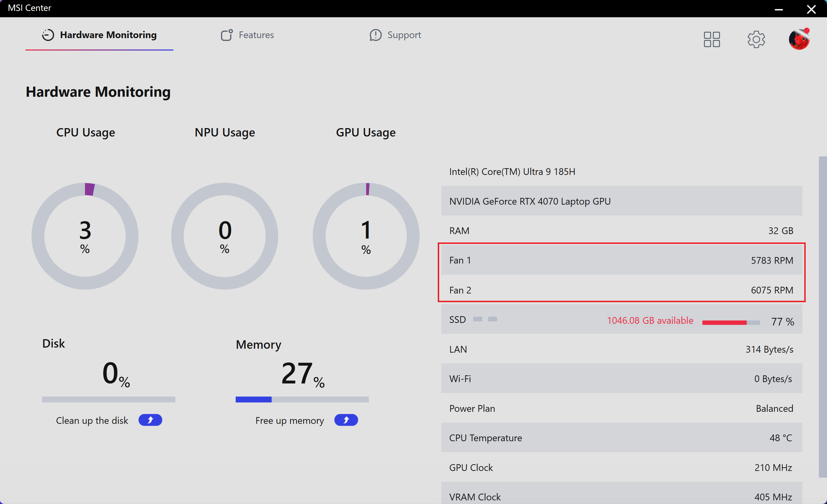Close the MSI Center window
827x504 pixels.
811,10
